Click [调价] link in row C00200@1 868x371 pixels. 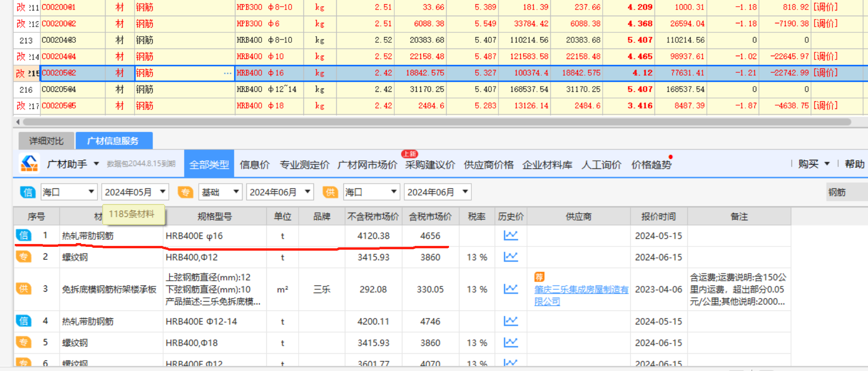tap(825, 7)
